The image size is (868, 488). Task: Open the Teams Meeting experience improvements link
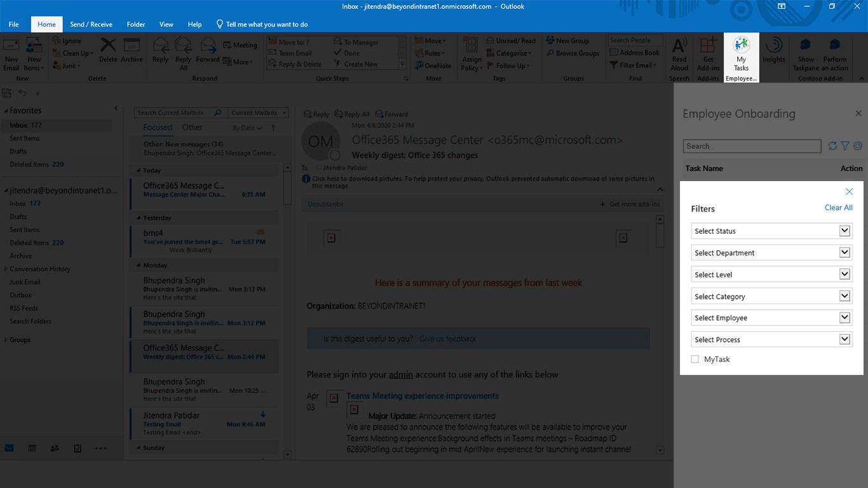[x=423, y=396]
